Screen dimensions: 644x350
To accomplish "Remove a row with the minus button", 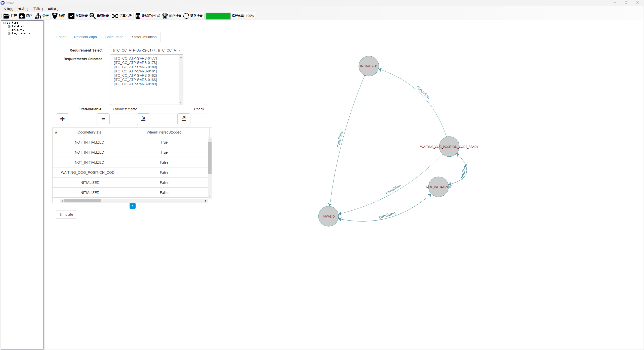I will point(103,119).
